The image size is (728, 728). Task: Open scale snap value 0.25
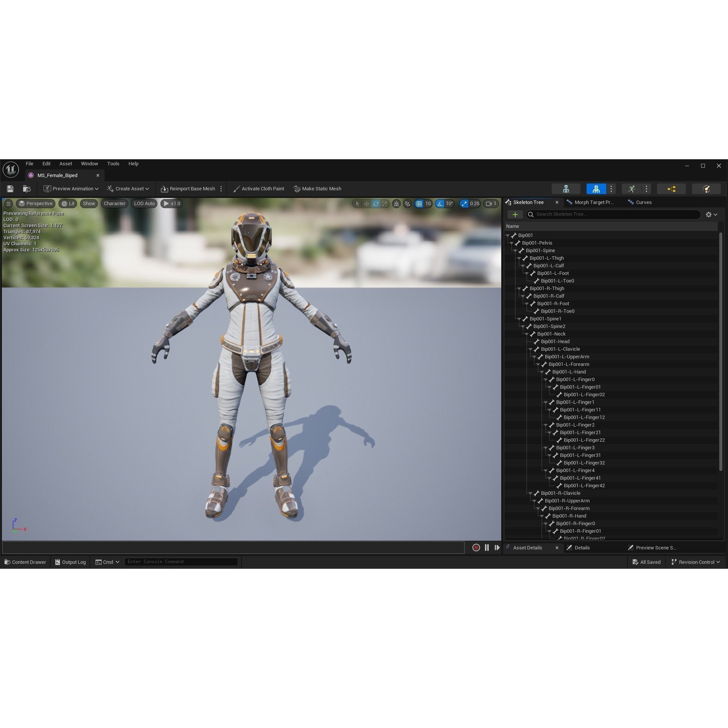[x=475, y=204]
